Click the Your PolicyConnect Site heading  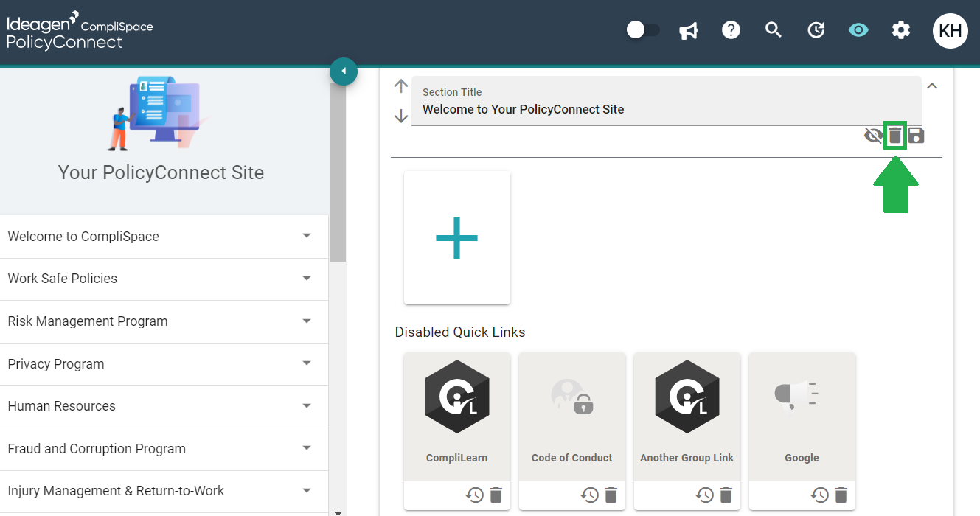(x=161, y=172)
